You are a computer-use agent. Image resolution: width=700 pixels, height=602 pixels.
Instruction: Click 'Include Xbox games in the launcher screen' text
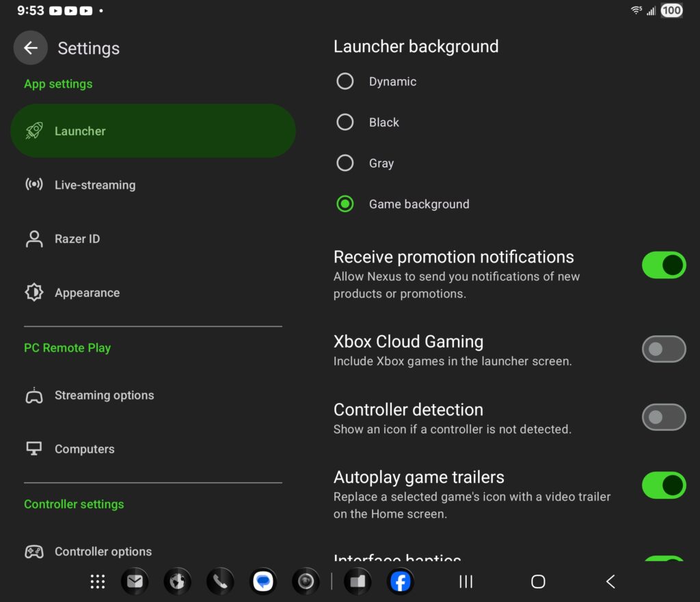point(453,361)
